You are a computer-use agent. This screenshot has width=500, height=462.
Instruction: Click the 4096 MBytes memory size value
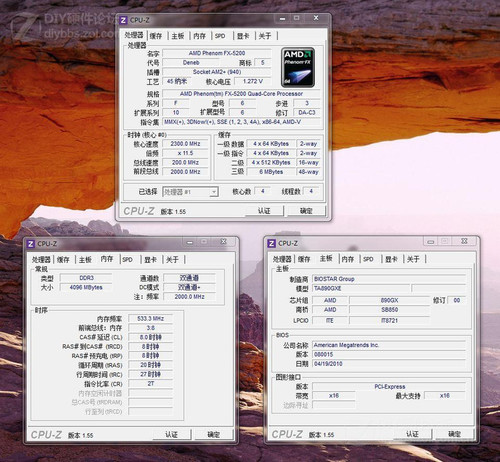click(x=86, y=287)
